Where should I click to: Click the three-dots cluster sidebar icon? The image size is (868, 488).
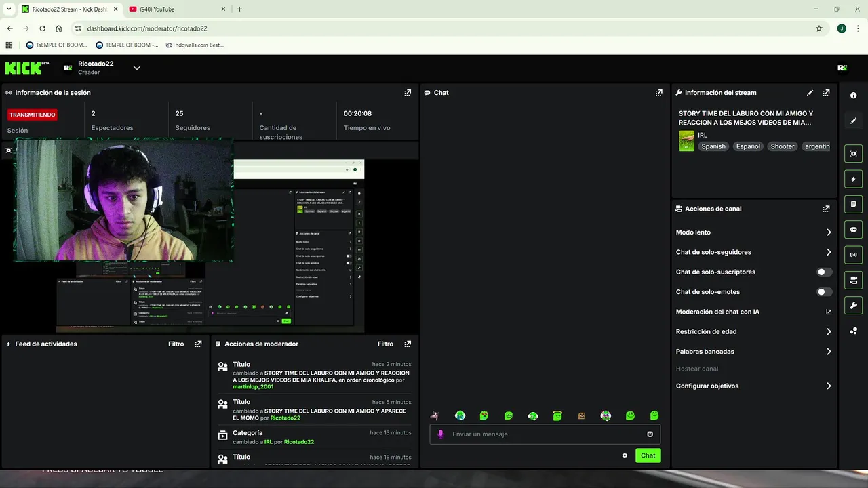tap(853, 331)
